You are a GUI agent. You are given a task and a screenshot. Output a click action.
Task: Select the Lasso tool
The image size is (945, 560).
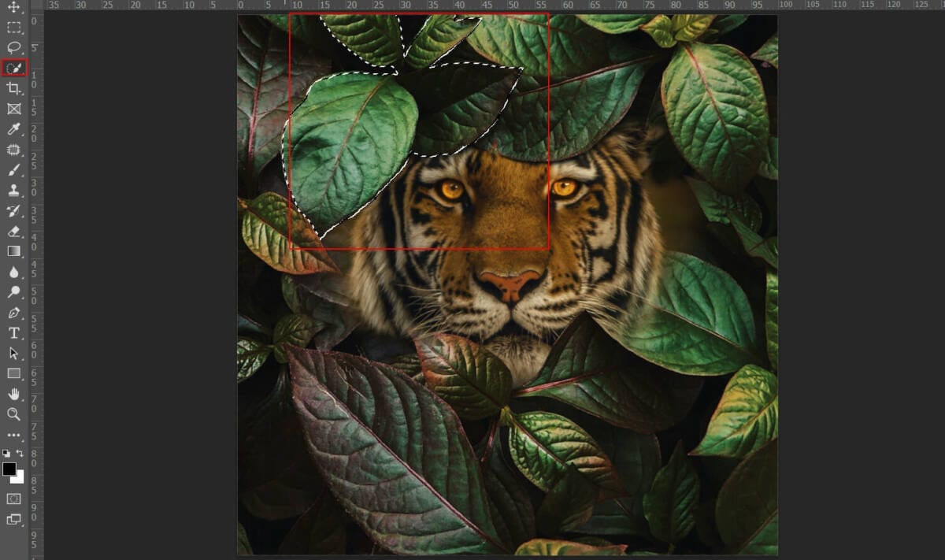[13, 48]
